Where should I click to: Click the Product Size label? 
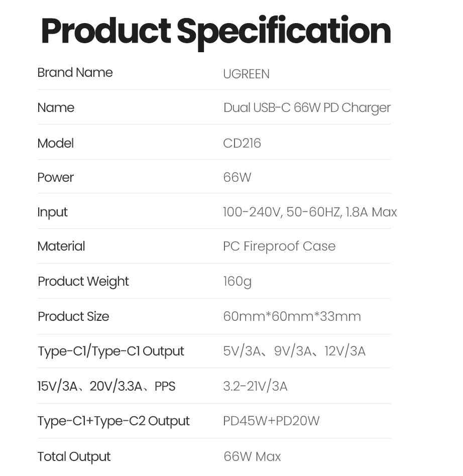point(73,316)
